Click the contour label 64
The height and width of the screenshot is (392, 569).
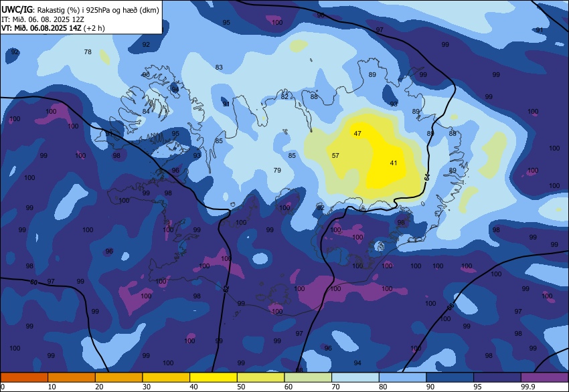427,177
